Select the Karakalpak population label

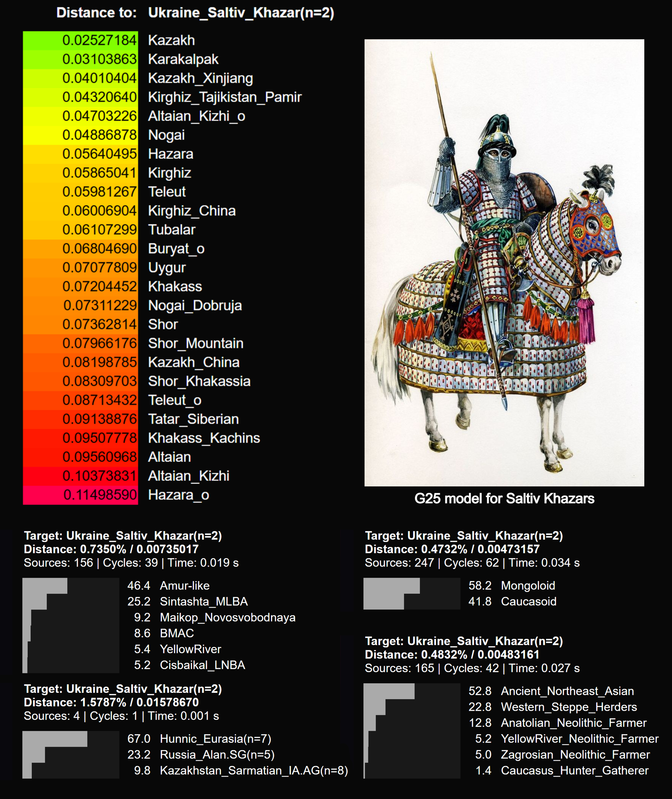click(x=183, y=59)
